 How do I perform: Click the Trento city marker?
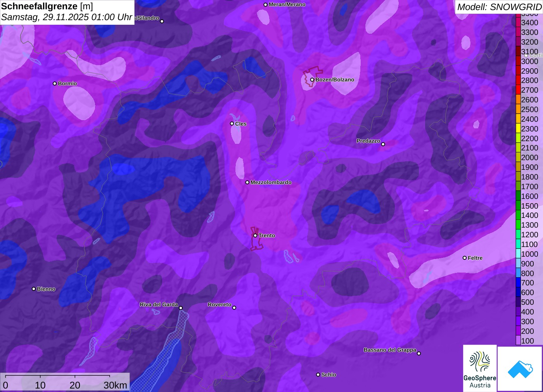point(255,235)
